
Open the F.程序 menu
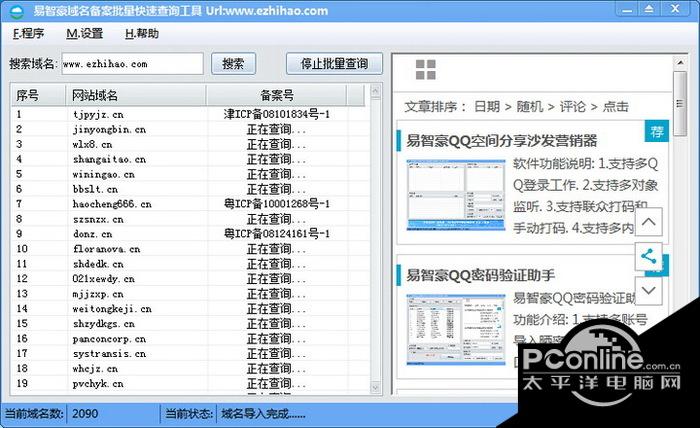29,33
